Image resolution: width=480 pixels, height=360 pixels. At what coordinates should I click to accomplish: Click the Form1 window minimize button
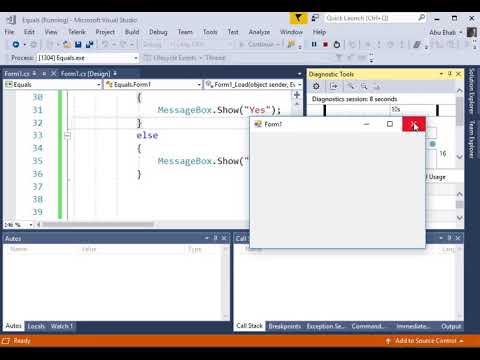(x=367, y=124)
